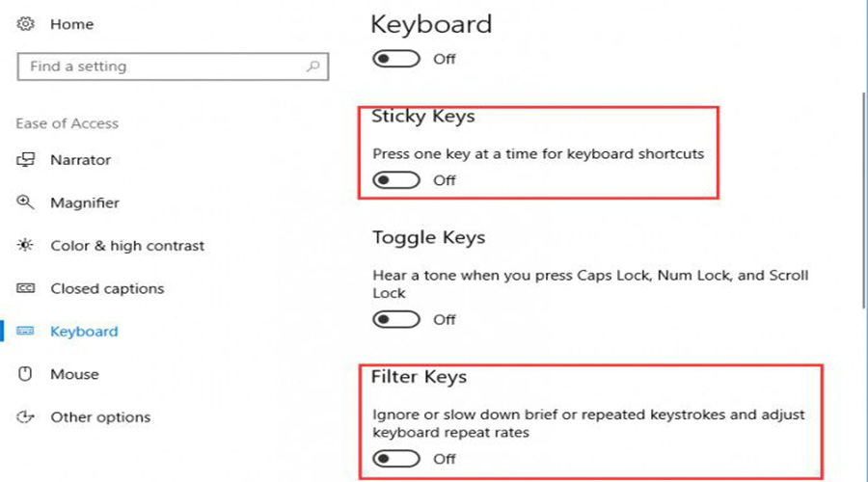Image resolution: width=868 pixels, height=482 pixels.
Task: Click the Other options icon
Action: click(26, 417)
